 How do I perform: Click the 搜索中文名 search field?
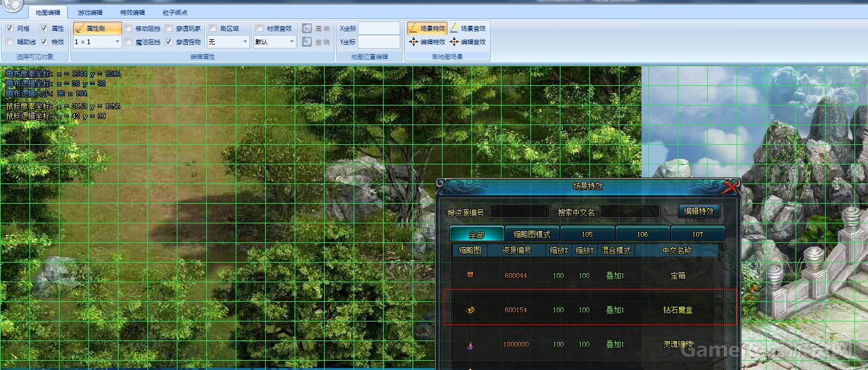629,211
